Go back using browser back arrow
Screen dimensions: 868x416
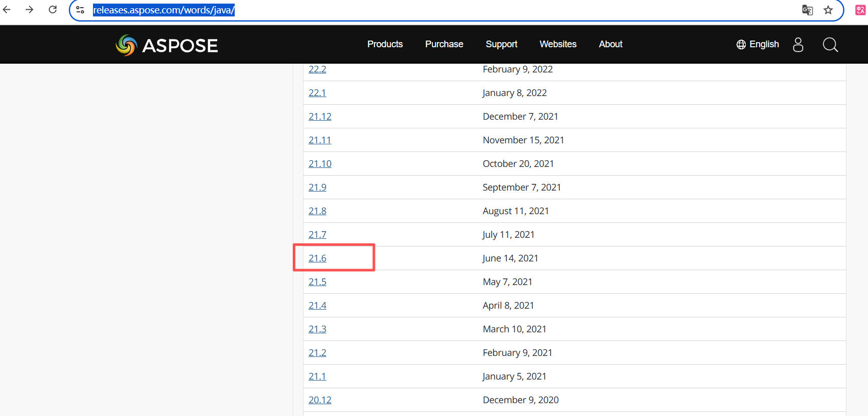coord(7,10)
